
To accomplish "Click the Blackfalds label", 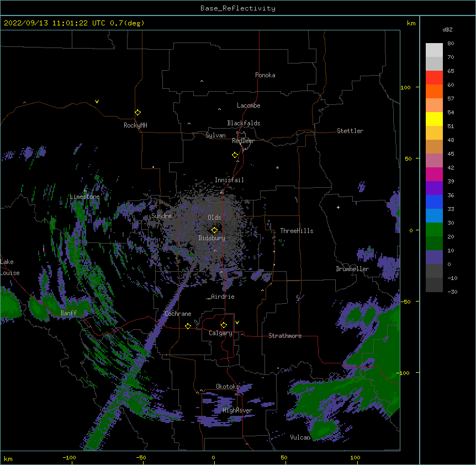I will tap(244, 123).
